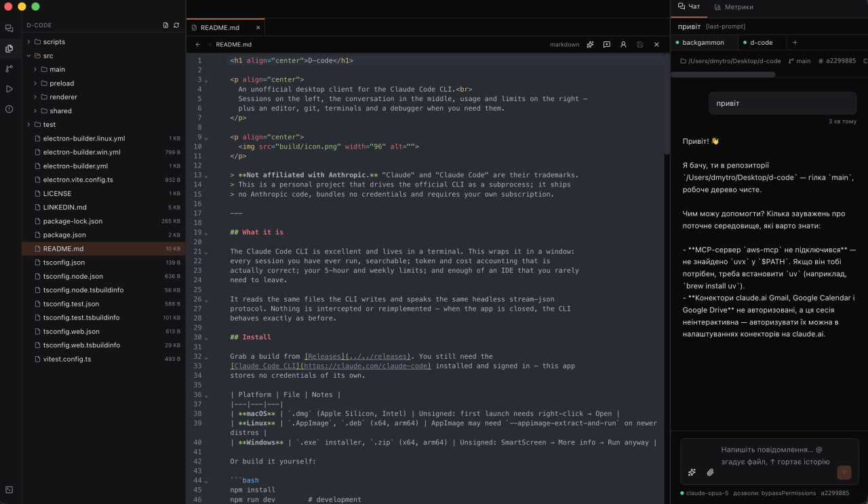Open package-lock.json in the explorer

click(103, 221)
